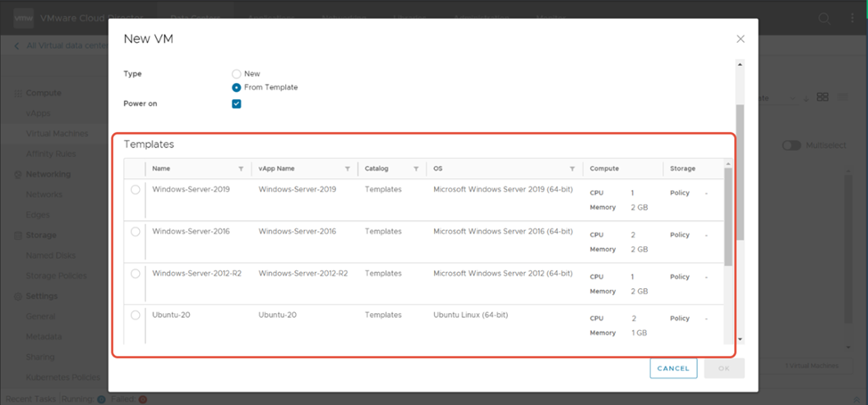
Task: Select the Ubuntu-20 template radio
Action: [135, 315]
